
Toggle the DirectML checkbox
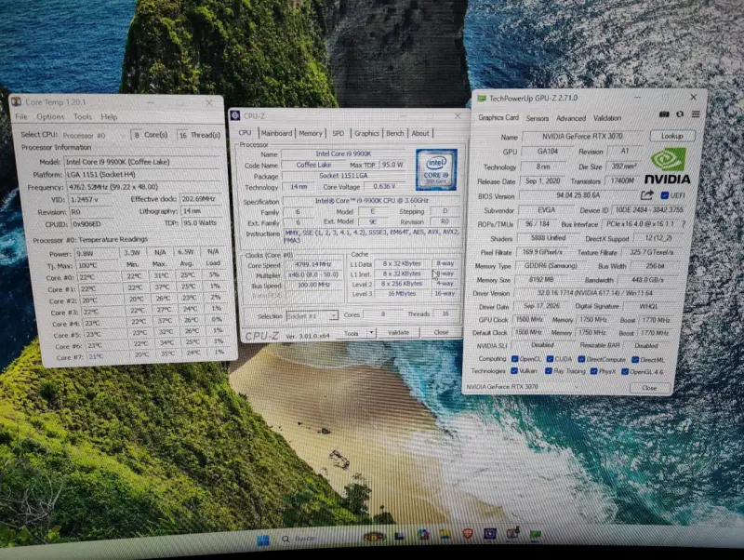pos(635,360)
